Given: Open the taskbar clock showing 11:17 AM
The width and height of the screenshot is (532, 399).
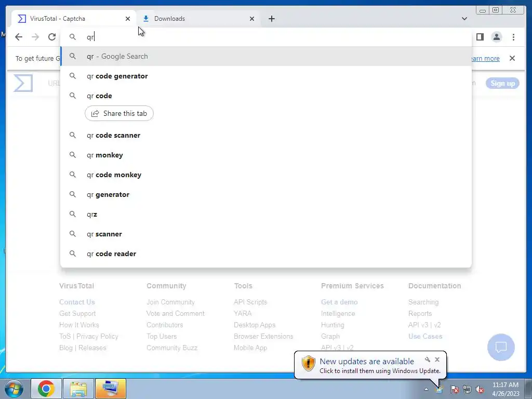Looking at the screenshot, I should [506, 389].
